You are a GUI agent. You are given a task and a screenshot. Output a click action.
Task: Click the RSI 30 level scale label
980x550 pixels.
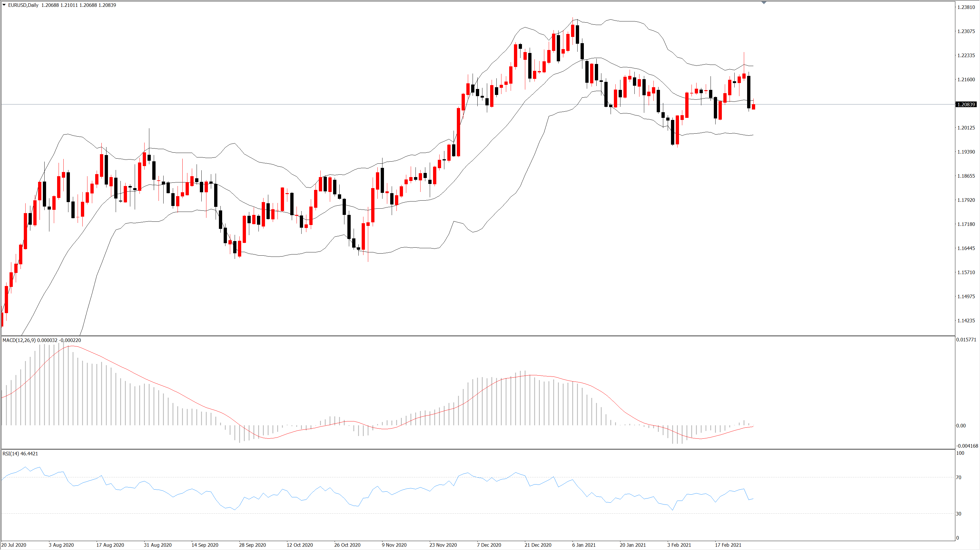click(x=959, y=513)
